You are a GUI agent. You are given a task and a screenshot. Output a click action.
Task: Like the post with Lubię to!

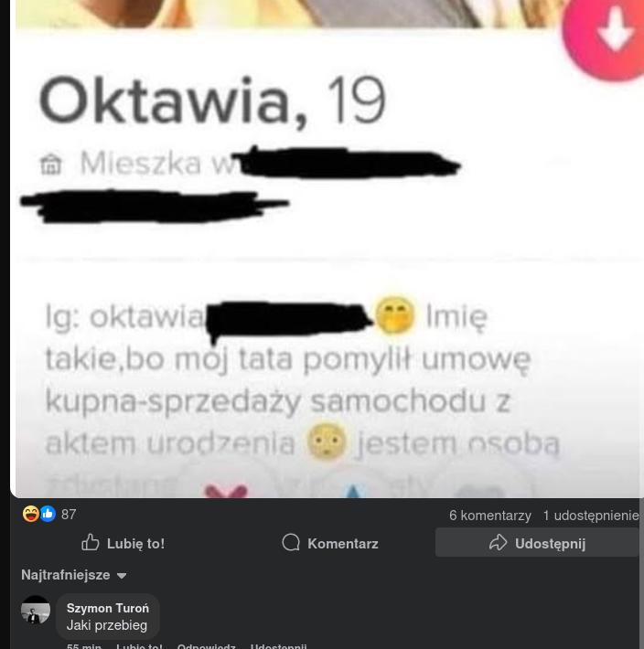point(123,543)
